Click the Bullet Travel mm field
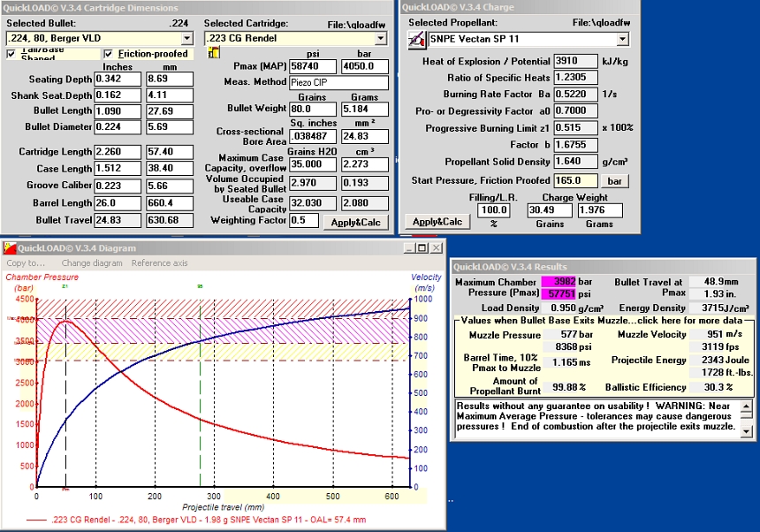This screenshot has height=532, width=760. pyautogui.click(x=170, y=220)
